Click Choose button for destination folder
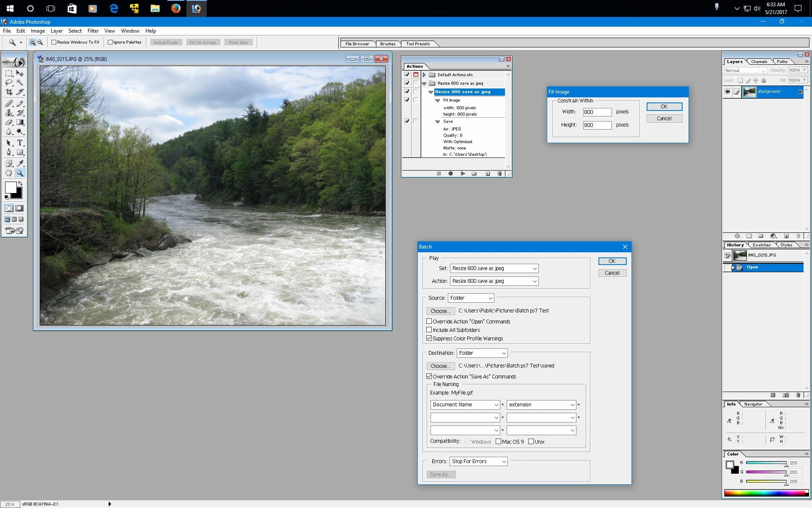Image resolution: width=812 pixels, height=508 pixels. (x=440, y=366)
